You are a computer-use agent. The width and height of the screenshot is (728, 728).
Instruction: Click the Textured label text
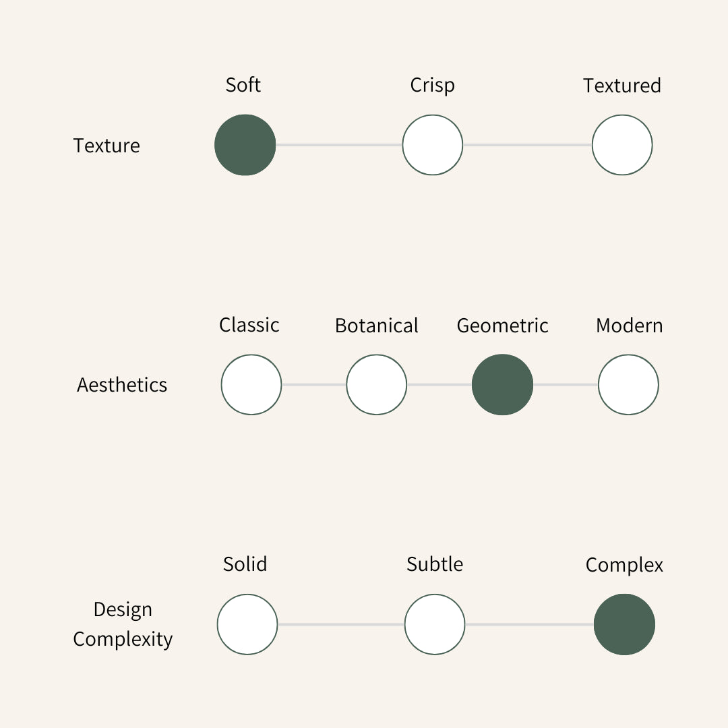coord(622,86)
